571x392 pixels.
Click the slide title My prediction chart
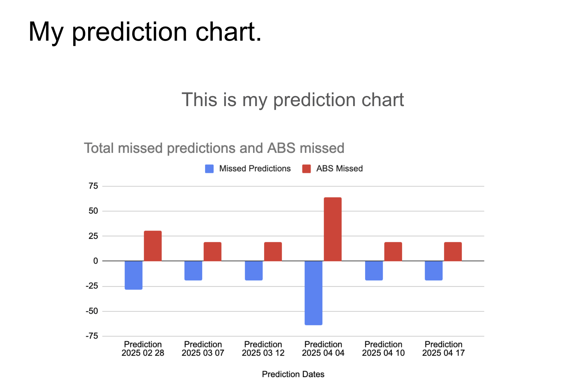pos(145,32)
